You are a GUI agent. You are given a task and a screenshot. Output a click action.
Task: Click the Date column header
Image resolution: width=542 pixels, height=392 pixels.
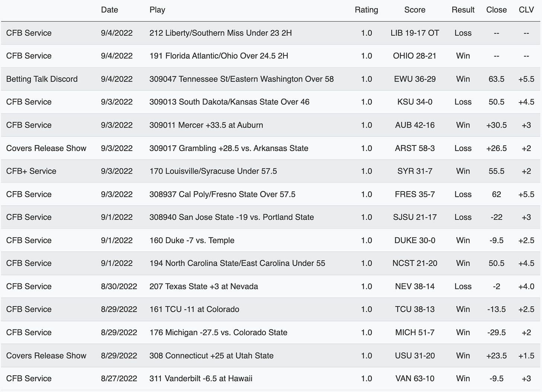point(109,10)
